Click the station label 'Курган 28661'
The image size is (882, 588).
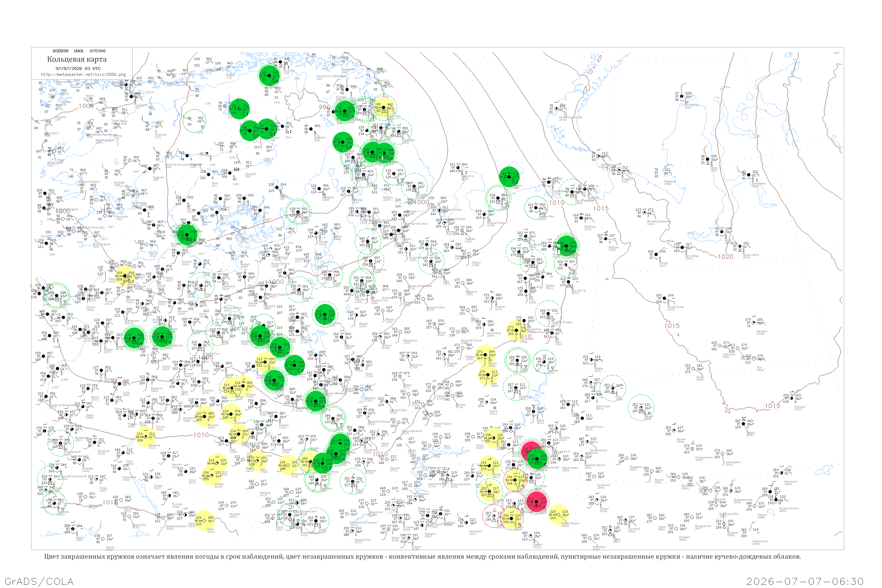659,481
